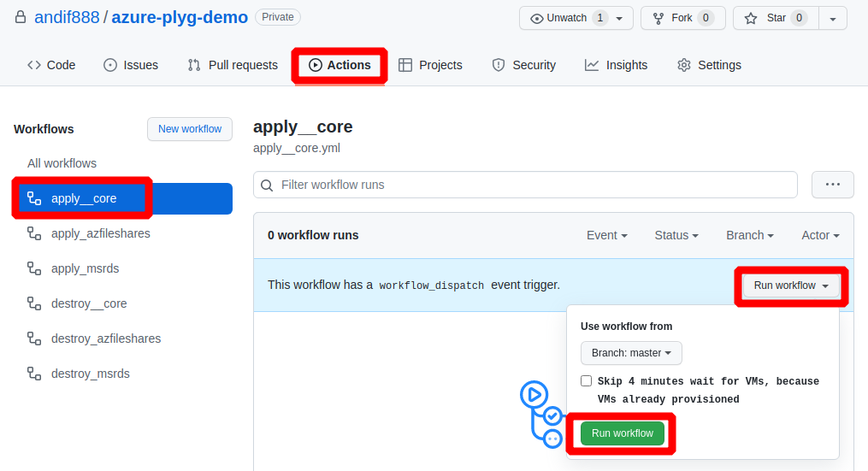Viewport: 868px width, 471px height.
Task: Click the '0 workflow runs' text
Action: tap(313, 235)
